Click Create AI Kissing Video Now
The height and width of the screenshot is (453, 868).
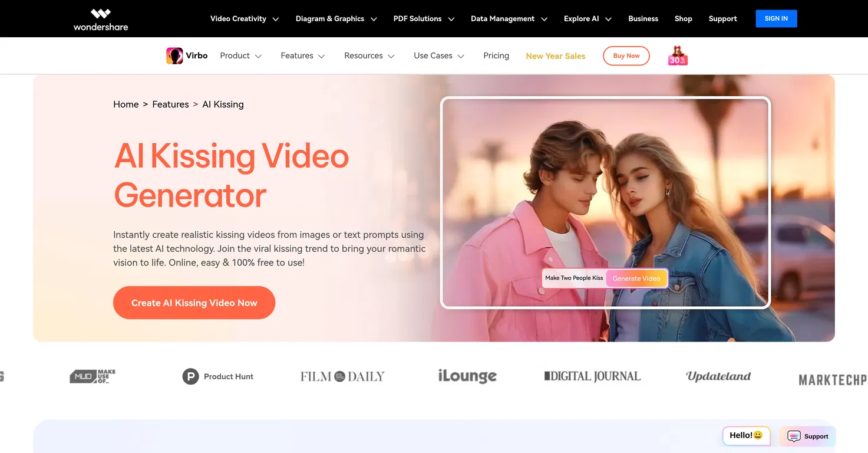click(x=194, y=303)
